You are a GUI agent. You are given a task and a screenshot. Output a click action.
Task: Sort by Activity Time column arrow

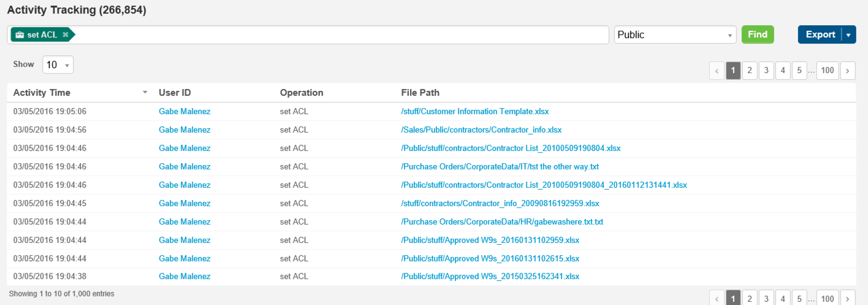(x=145, y=93)
